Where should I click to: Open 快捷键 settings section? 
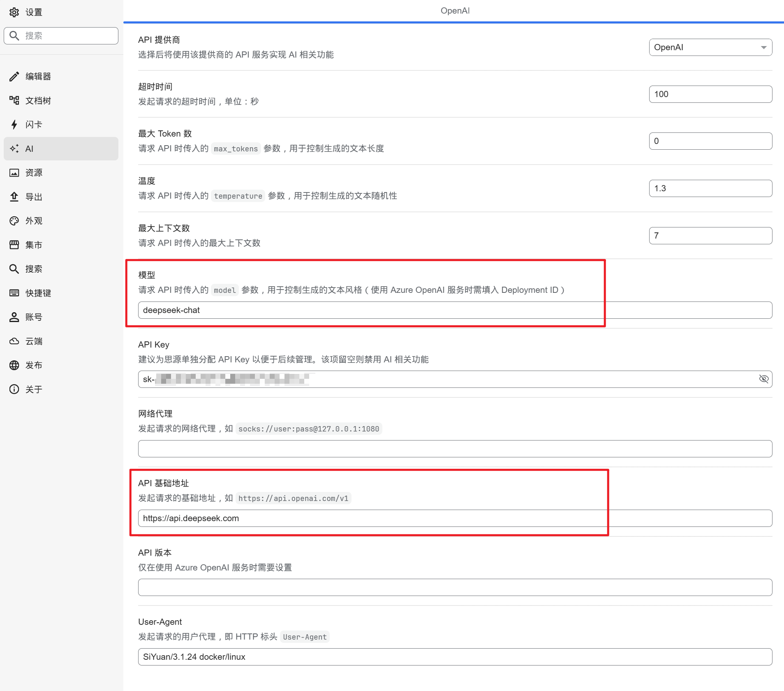coord(61,293)
